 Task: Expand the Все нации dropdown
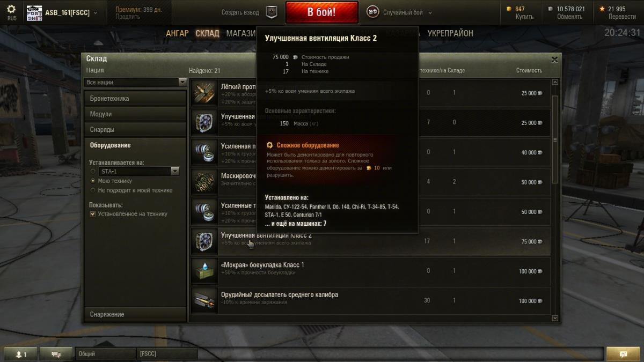(x=135, y=83)
